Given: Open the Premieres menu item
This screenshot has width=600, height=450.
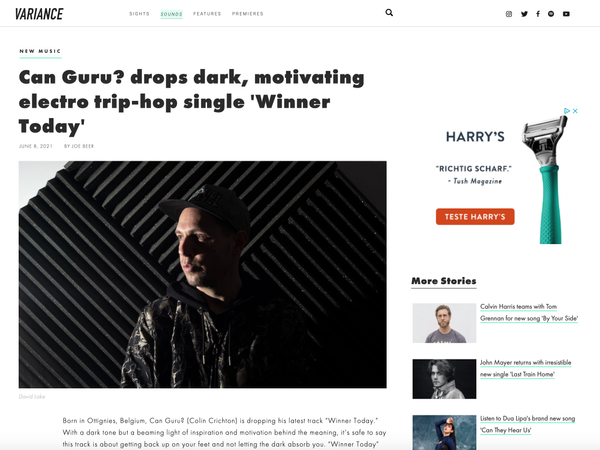Looking at the screenshot, I should tap(248, 14).
